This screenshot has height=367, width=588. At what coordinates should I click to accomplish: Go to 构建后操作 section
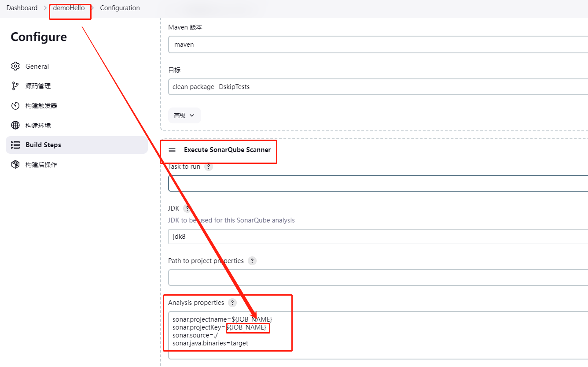click(x=77, y=165)
